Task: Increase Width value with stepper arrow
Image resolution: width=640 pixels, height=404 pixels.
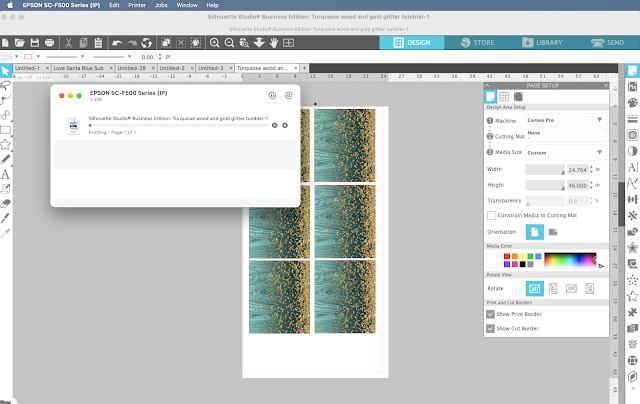Action: tap(591, 167)
